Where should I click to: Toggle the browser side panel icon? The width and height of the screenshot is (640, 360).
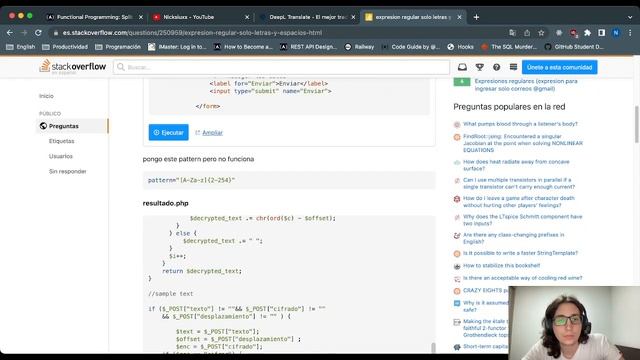(x=602, y=33)
